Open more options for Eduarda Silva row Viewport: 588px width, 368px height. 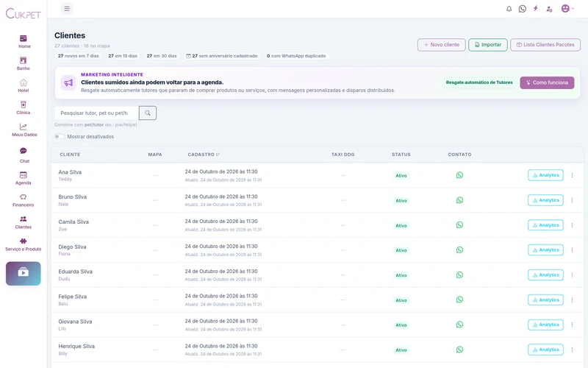572,275
